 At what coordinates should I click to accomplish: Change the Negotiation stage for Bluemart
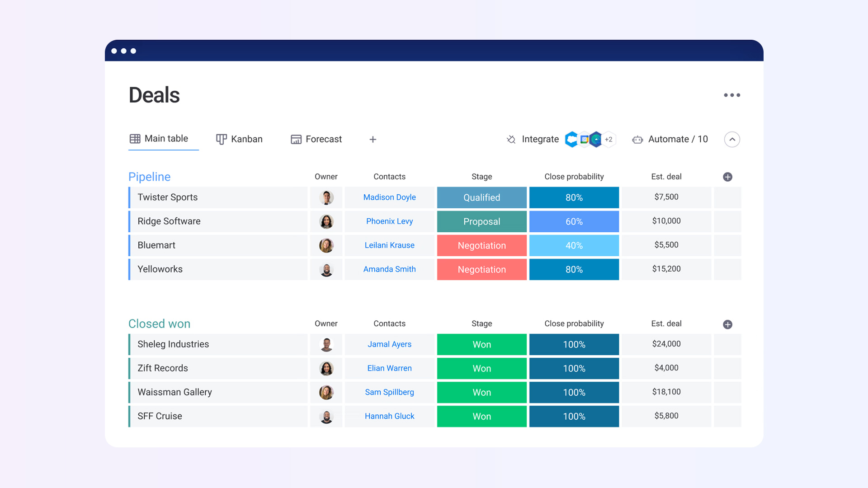point(482,245)
